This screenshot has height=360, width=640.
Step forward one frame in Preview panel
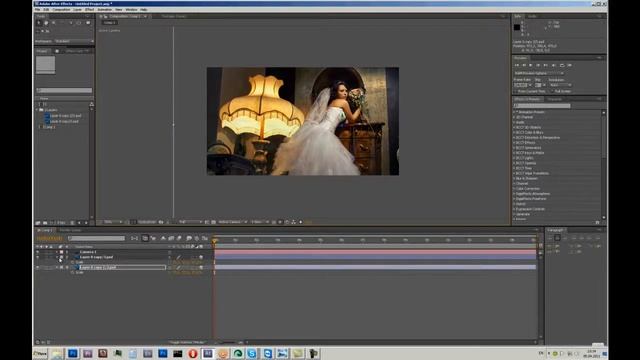pyautogui.click(x=538, y=65)
